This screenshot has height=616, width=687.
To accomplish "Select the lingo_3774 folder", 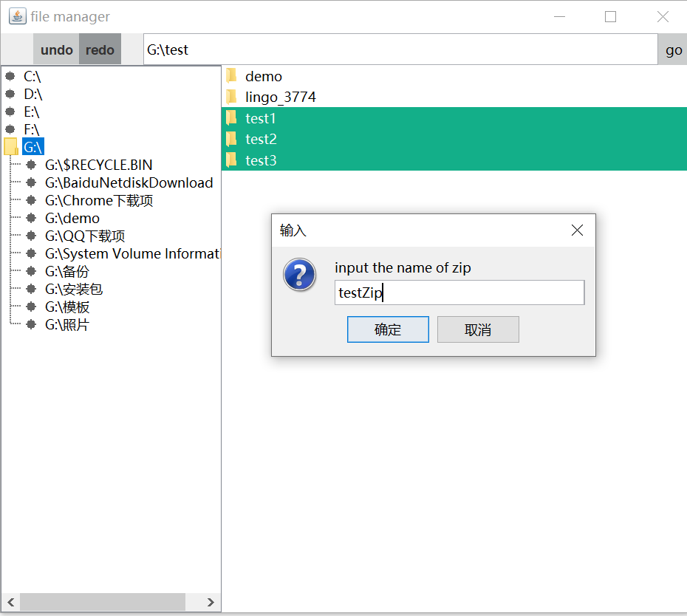I will pos(454,97).
